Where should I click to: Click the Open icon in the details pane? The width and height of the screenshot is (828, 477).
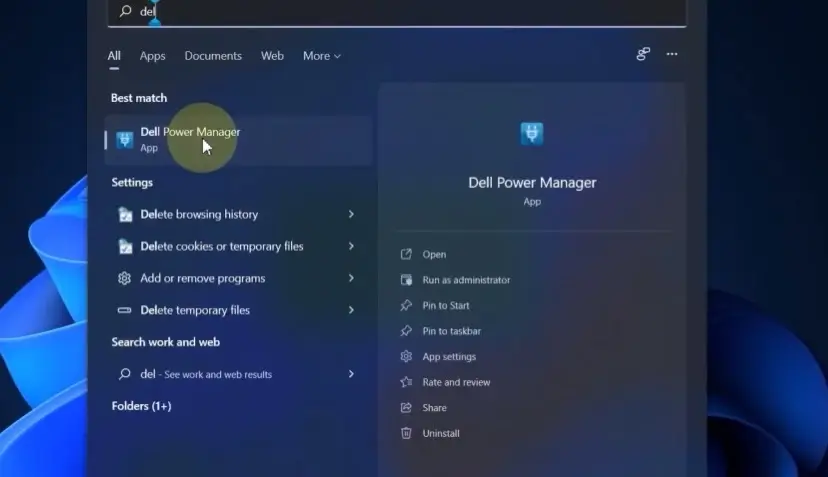(406, 254)
